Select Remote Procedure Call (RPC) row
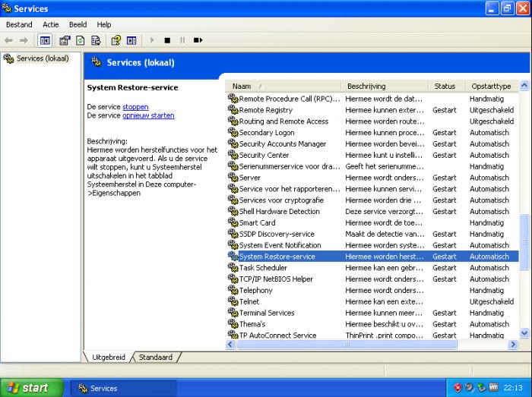This screenshot has width=532, height=397. [x=372, y=99]
